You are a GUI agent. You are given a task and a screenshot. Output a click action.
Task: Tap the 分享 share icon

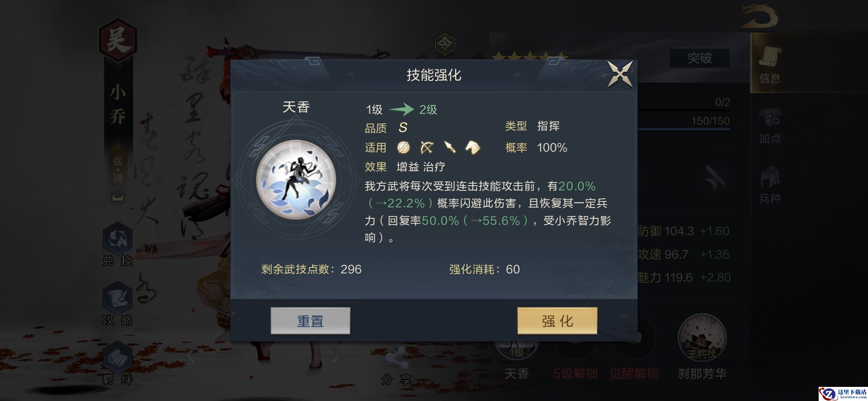tap(397, 366)
